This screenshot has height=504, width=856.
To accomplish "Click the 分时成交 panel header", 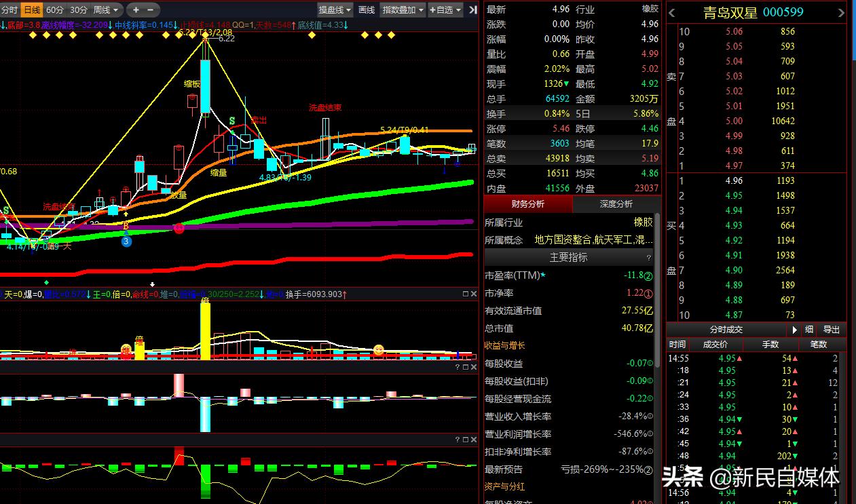I will pyautogui.click(x=726, y=330).
